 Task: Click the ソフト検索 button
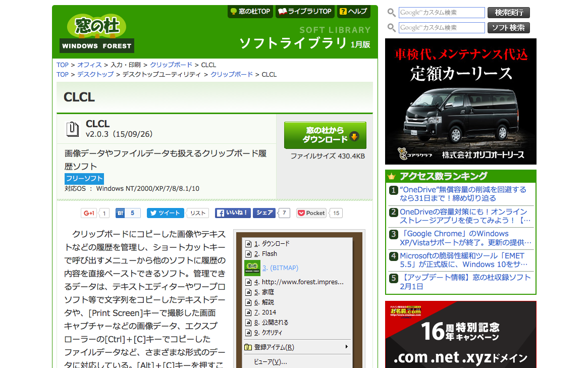click(x=508, y=28)
